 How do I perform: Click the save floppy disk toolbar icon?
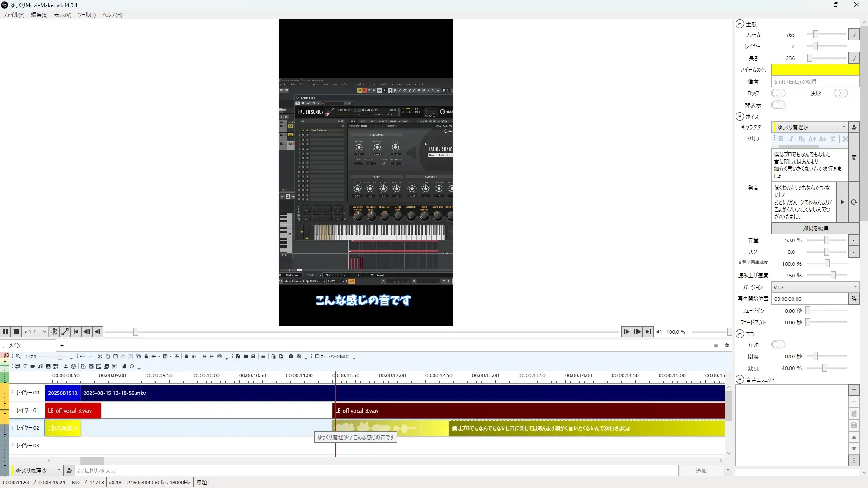coord(253,357)
